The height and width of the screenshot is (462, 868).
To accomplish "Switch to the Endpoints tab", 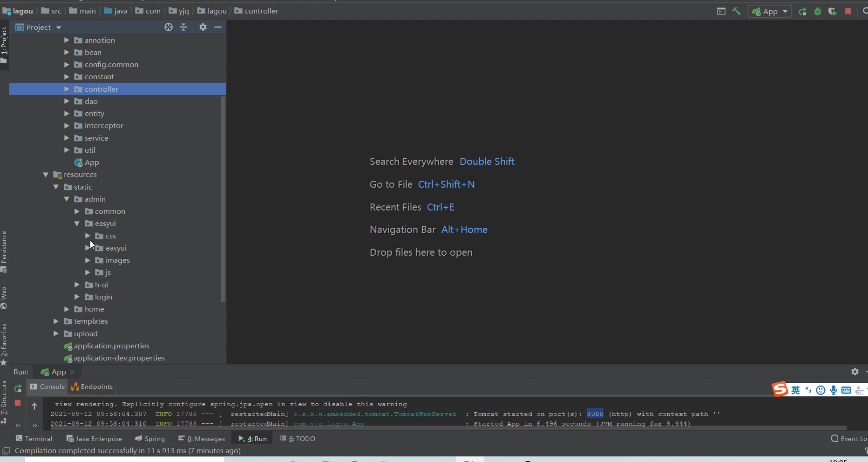I will [92, 387].
